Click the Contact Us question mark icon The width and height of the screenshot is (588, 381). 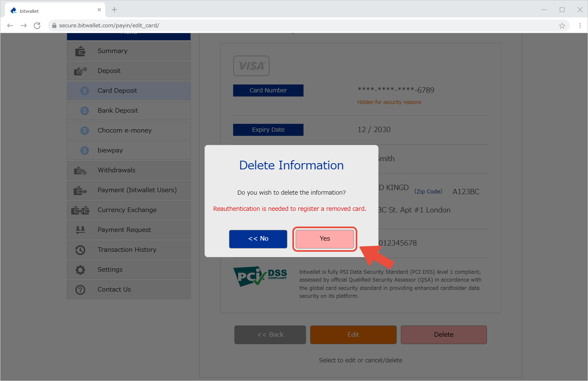(x=80, y=289)
